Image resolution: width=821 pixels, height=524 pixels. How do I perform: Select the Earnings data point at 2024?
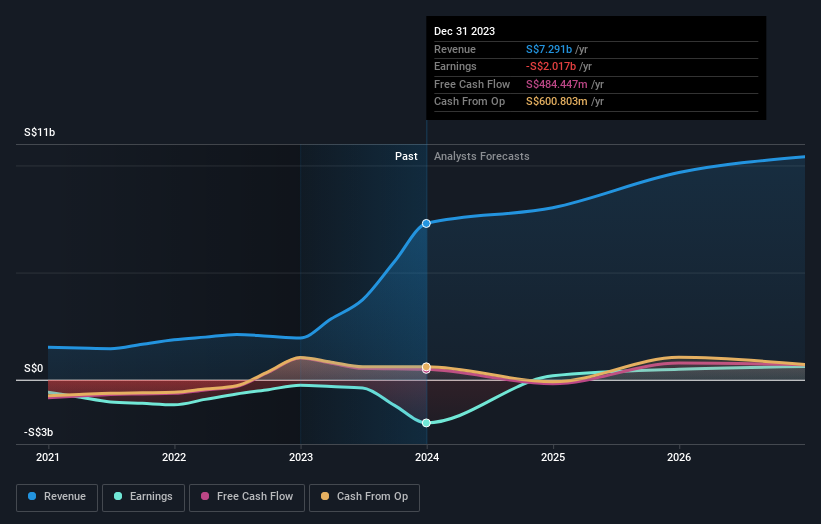pos(426,423)
